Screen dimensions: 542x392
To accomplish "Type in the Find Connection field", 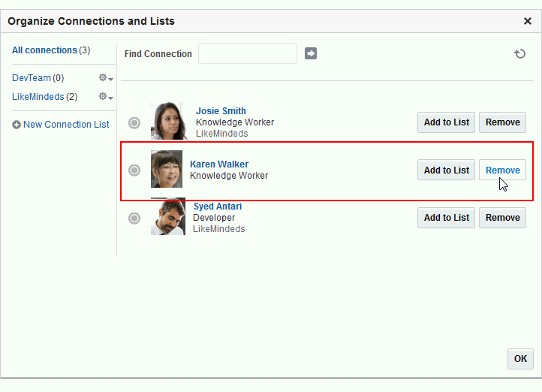I will pyautogui.click(x=248, y=53).
